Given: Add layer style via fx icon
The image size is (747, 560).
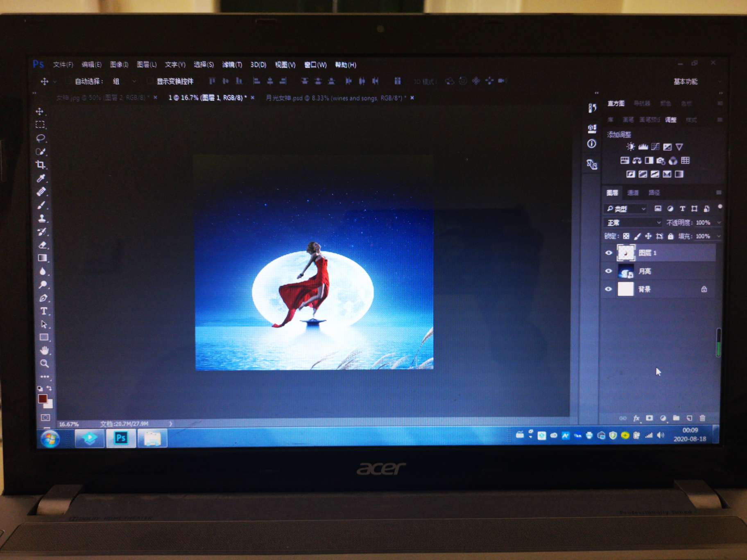Looking at the screenshot, I should (636, 418).
